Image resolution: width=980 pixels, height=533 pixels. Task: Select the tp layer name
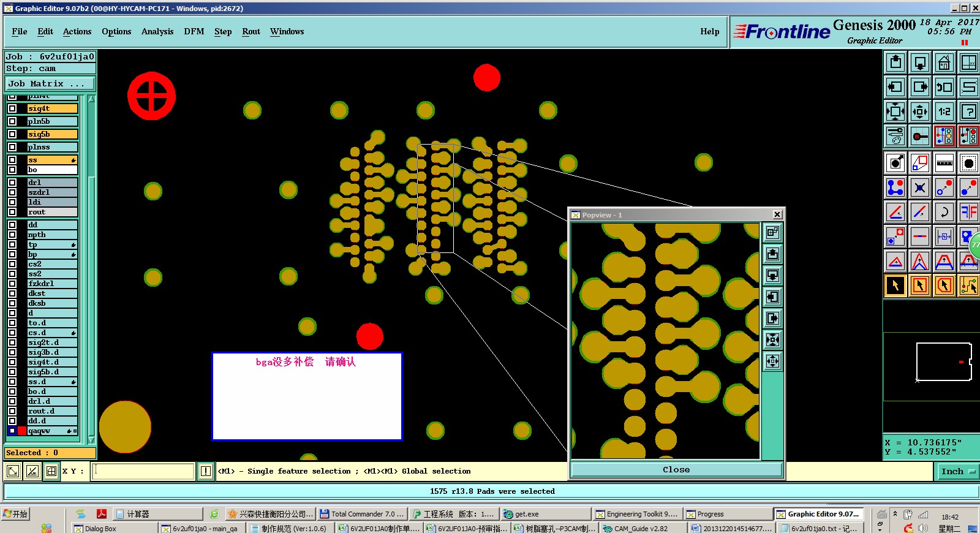(52, 244)
